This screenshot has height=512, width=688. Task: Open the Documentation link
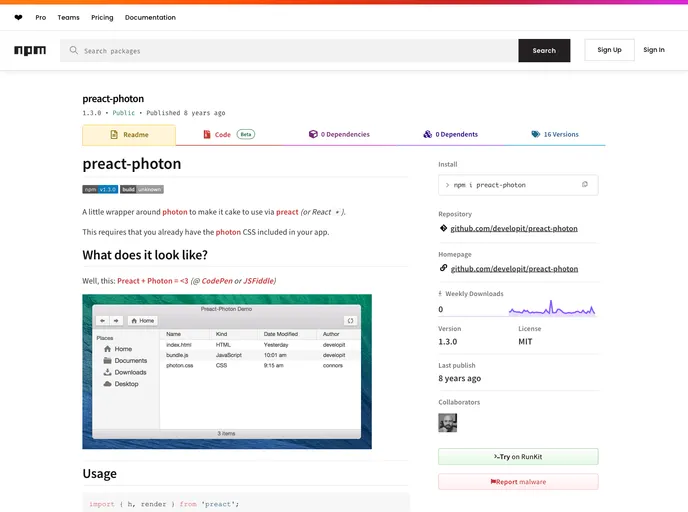[150, 18]
